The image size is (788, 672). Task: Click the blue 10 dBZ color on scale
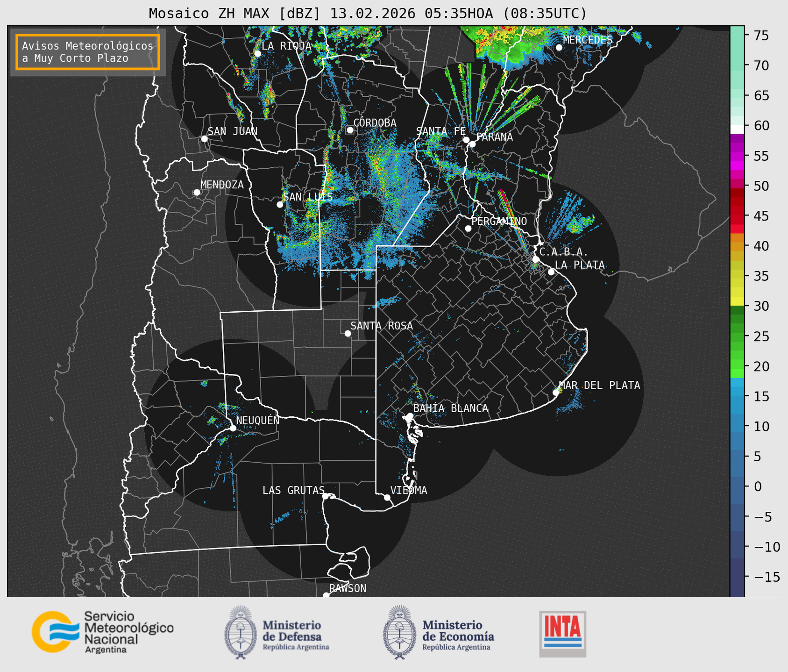click(737, 426)
